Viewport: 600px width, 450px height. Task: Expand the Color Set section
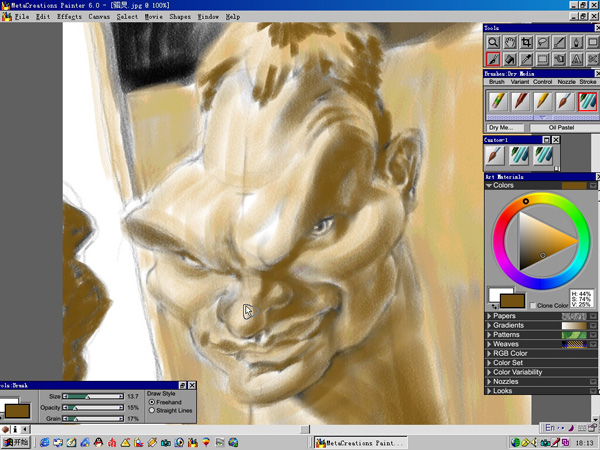click(x=489, y=363)
